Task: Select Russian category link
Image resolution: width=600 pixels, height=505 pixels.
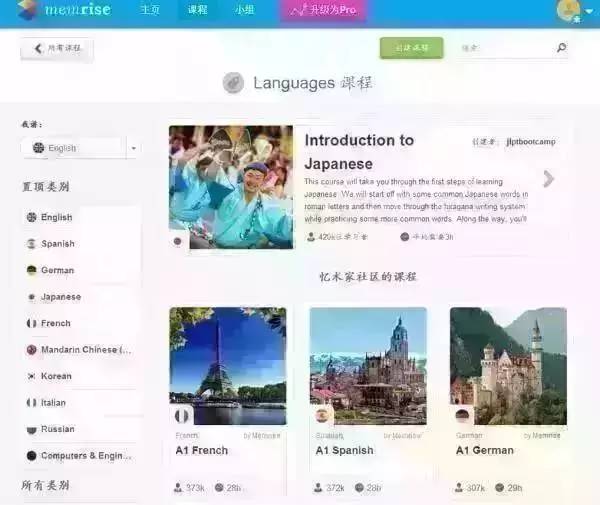Action: click(x=58, y=429)
